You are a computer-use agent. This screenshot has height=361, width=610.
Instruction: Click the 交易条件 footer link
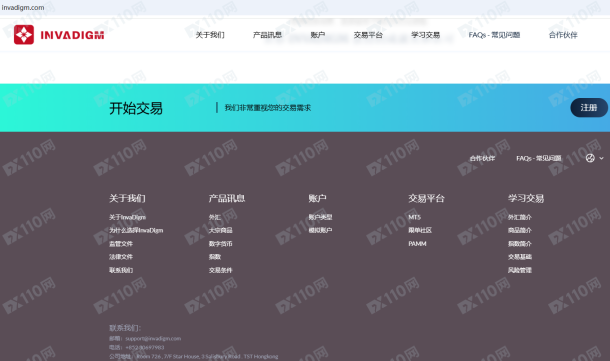point(221,270)
